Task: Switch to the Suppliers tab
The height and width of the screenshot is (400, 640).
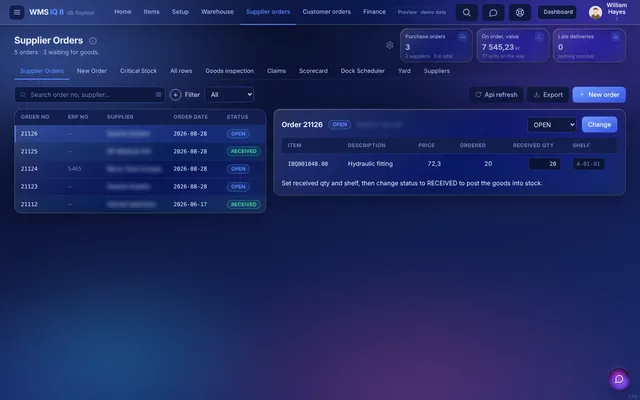Action: click(437, 71)
